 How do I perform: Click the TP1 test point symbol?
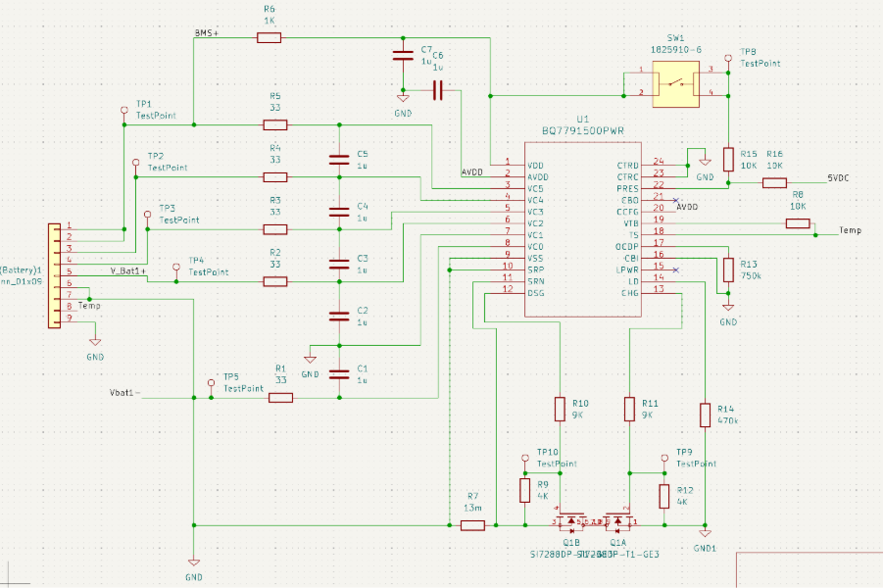tap(123, 112)
